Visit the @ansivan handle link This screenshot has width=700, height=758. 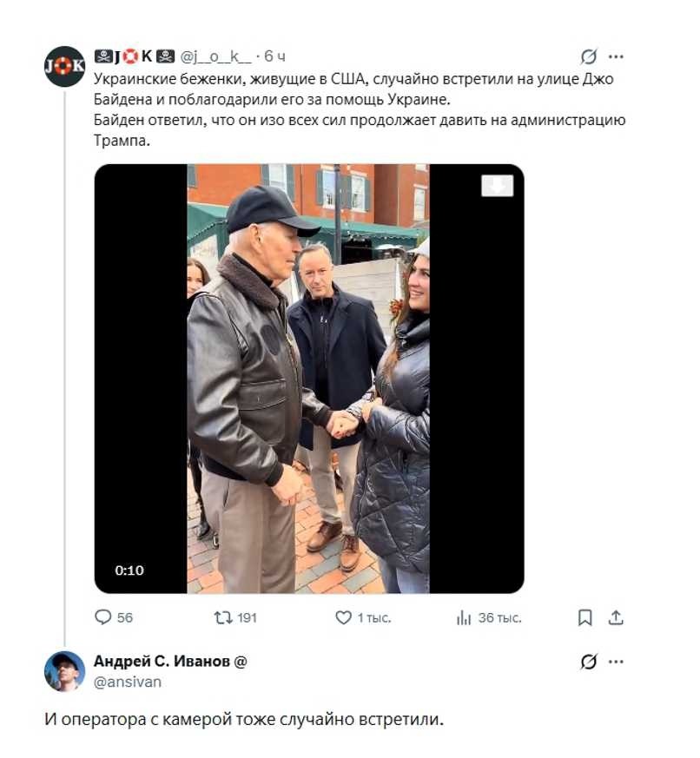[128, 682]
